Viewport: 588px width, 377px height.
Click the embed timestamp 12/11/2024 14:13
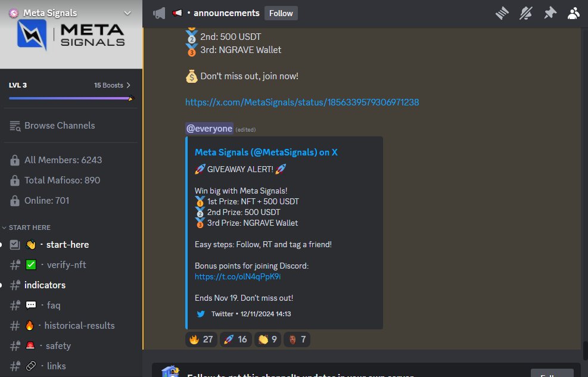[266, 314]
